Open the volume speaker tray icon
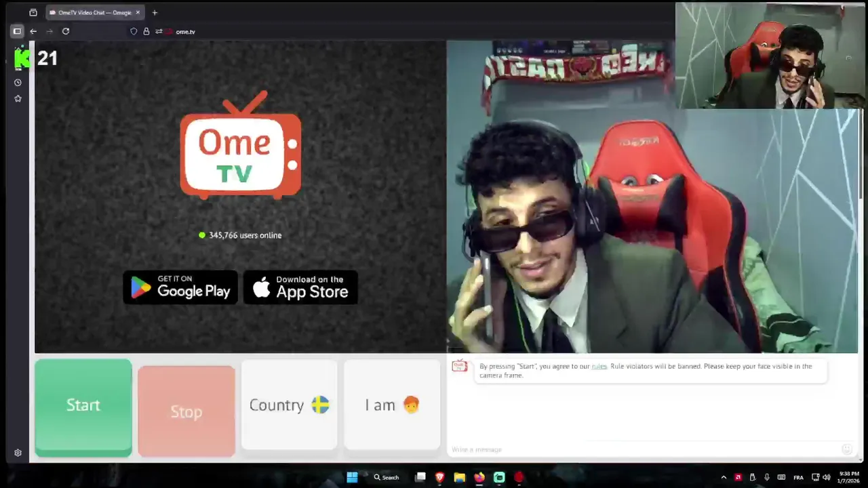This screenshot has width=868, height=488. tap(827, 477)
